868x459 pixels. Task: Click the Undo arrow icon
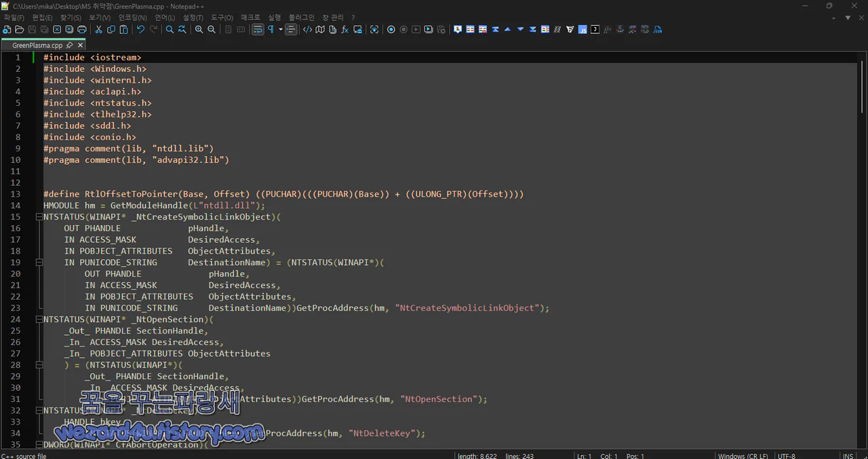(140, 30)
